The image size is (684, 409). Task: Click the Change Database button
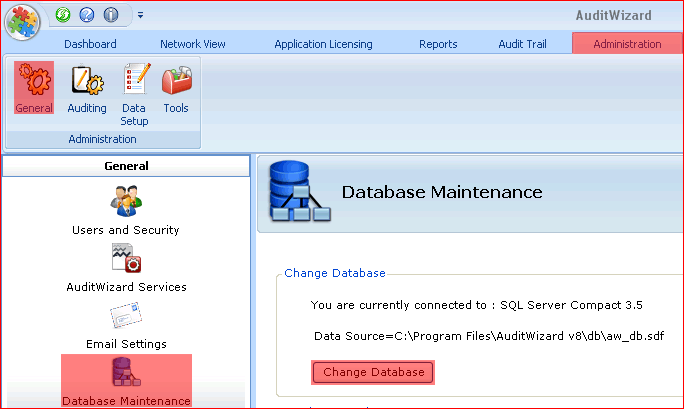point(373,372)
